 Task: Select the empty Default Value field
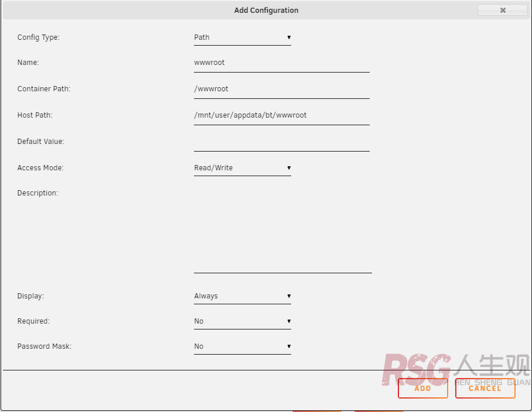[281, 142]
